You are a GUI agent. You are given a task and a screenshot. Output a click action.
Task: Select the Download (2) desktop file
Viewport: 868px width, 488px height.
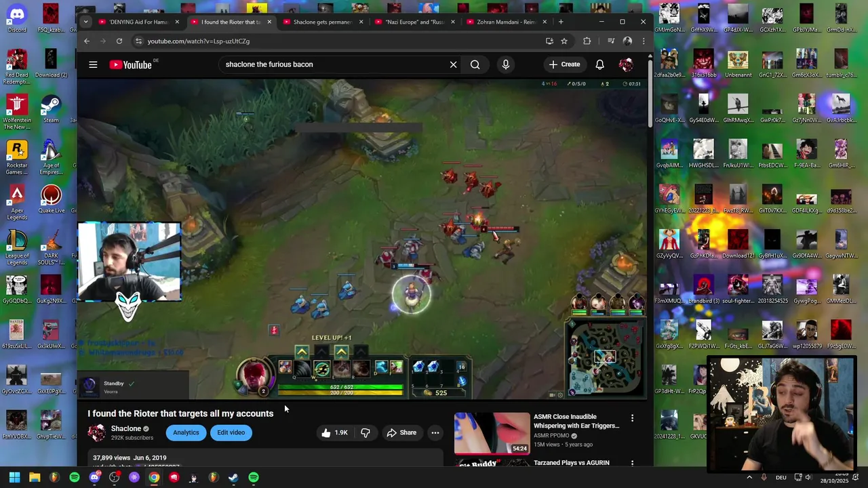click(x=51, y=63)
